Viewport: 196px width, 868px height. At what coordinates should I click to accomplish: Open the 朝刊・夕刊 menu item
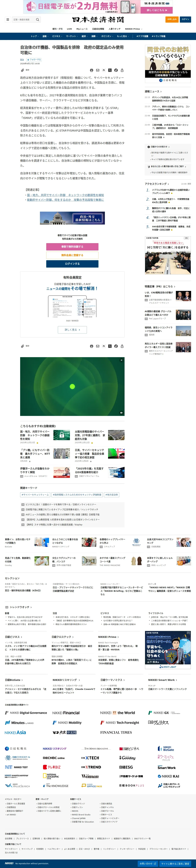(57, 29)
